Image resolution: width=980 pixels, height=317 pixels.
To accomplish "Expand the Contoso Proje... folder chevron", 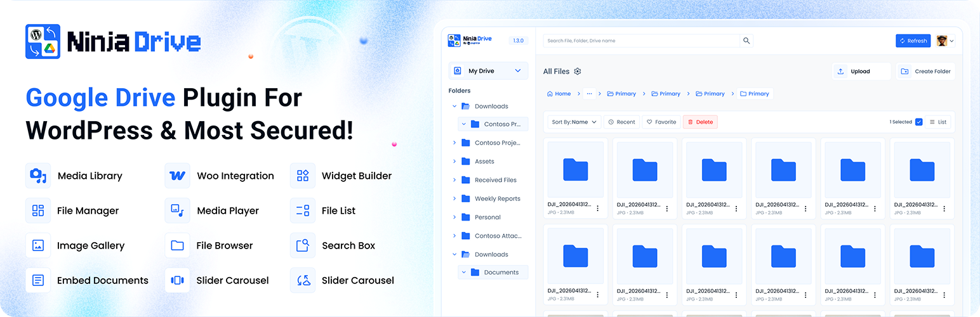I will pyautogui.click(x=454, y=143).
